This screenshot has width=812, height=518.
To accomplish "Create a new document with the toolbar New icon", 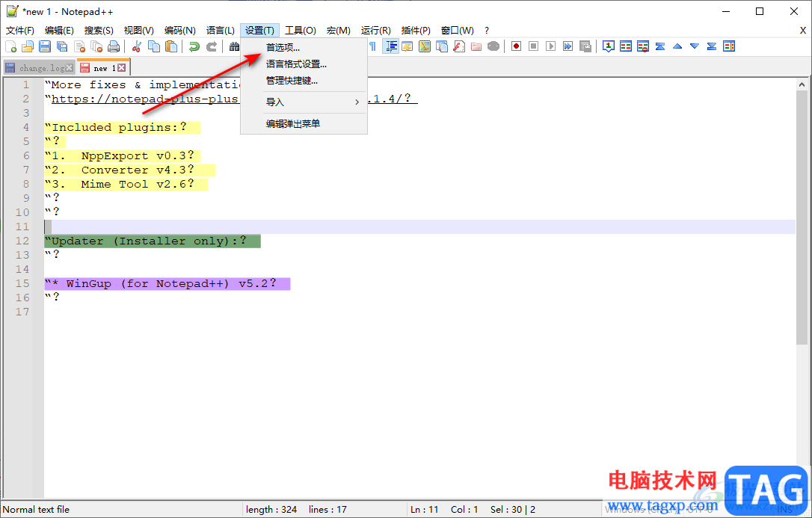I will pyautogui.click(x=11, y=46).
